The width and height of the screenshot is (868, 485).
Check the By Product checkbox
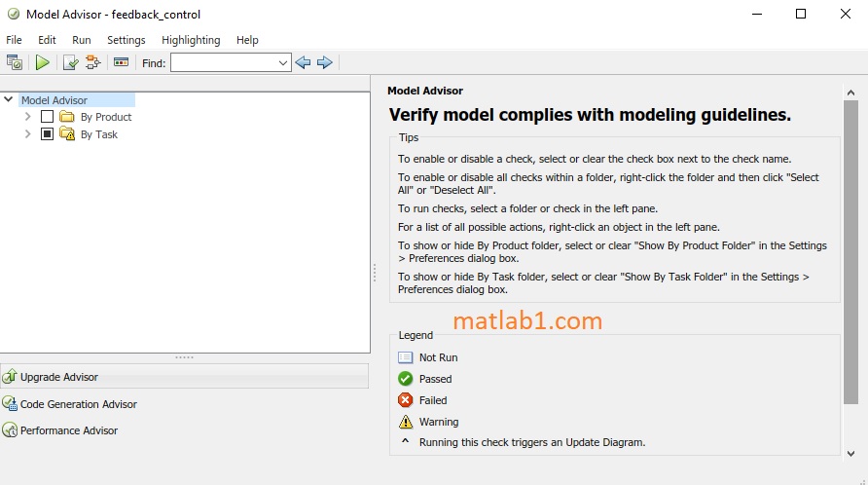click(x=47, y=117)
